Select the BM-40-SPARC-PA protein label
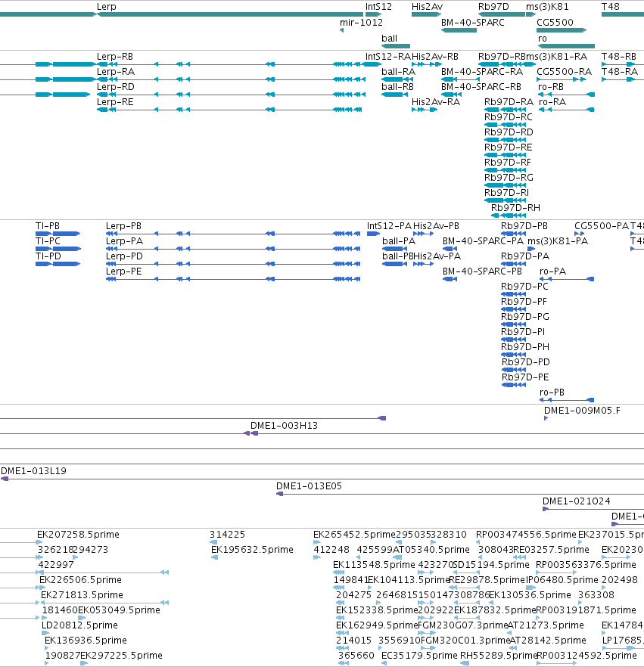 pos(483,241)
